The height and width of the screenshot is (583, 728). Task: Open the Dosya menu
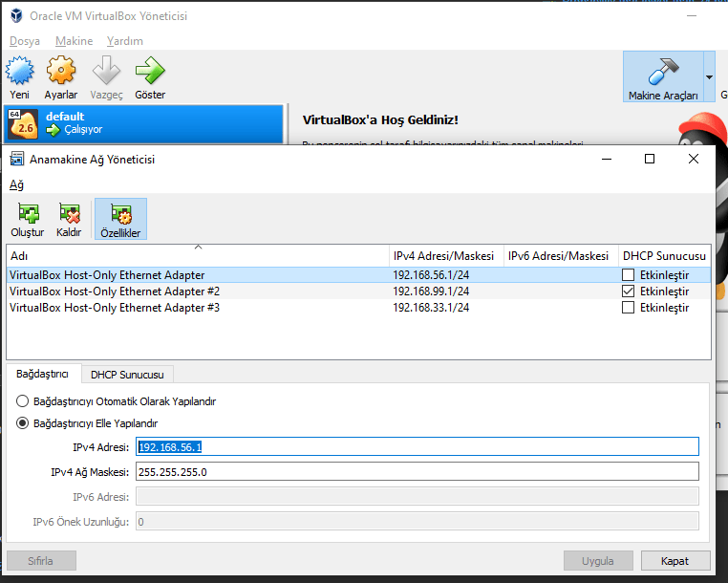click(x=25, y=41)
